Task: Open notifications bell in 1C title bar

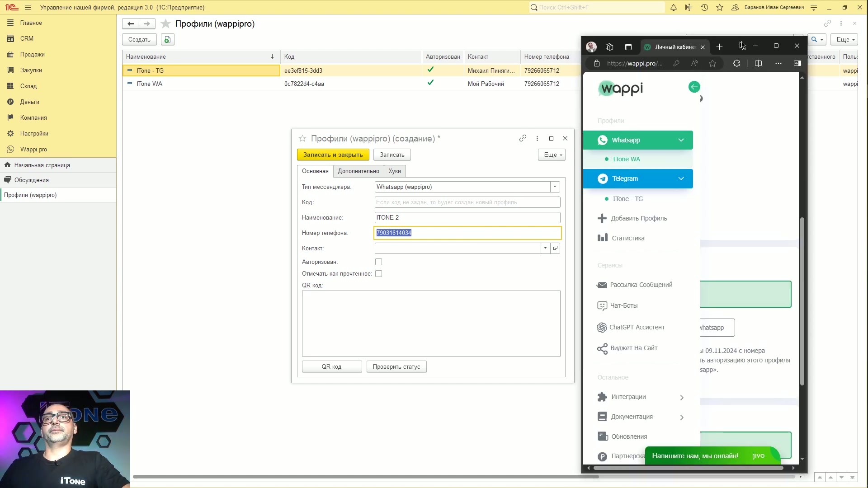Action: pos(674,7)
